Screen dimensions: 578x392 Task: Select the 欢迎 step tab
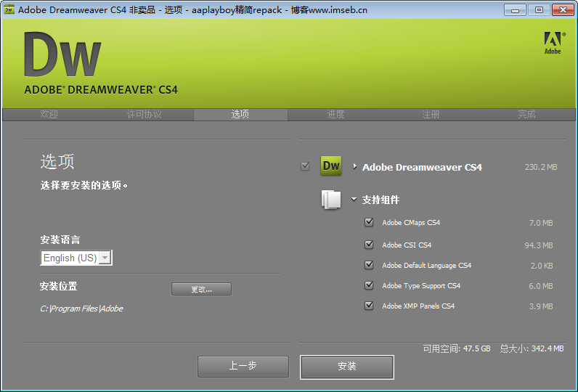point(49,114)
